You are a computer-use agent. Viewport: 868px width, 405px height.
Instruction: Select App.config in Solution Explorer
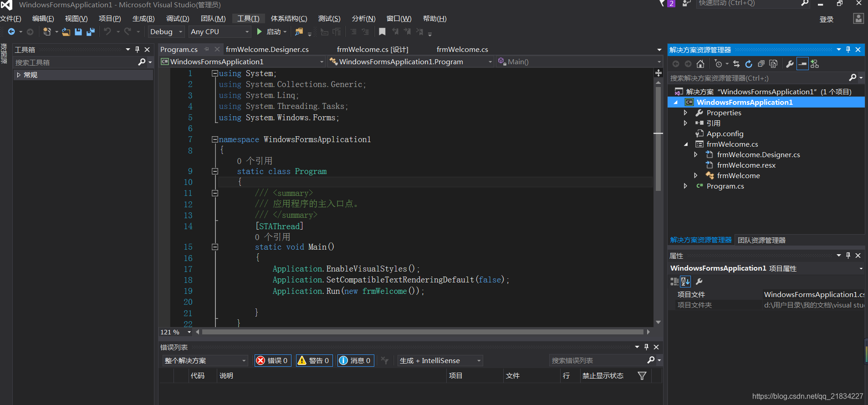pyautogui.click(x=725, y=133)
